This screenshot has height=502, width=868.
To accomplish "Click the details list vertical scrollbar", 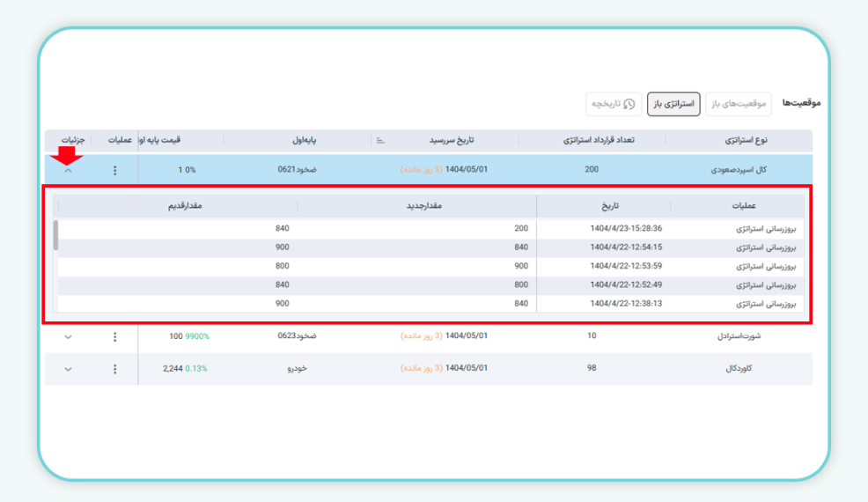I will pyautogui.click(x=55, y=235).
